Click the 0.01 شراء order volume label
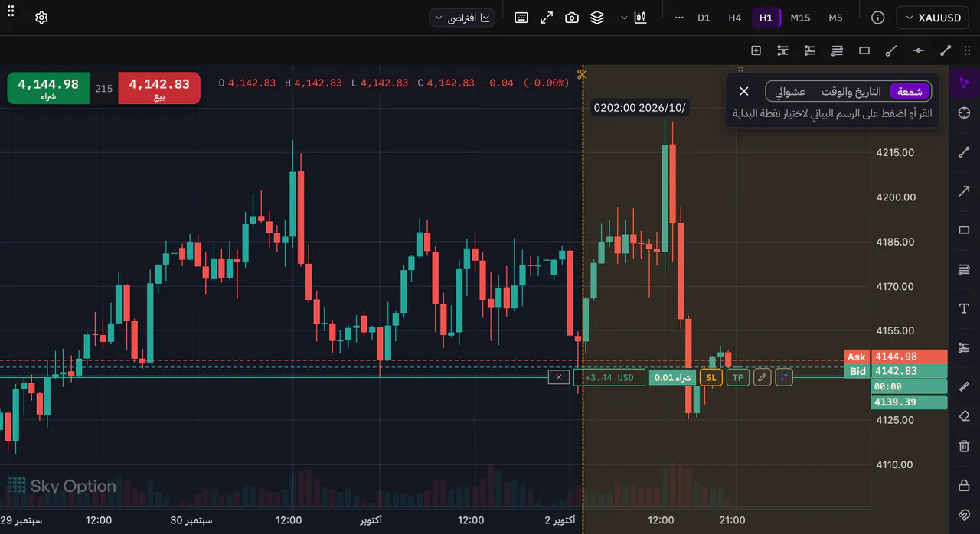Image resolution: width=980 pixels, height=534 pixels. [672, 377]
